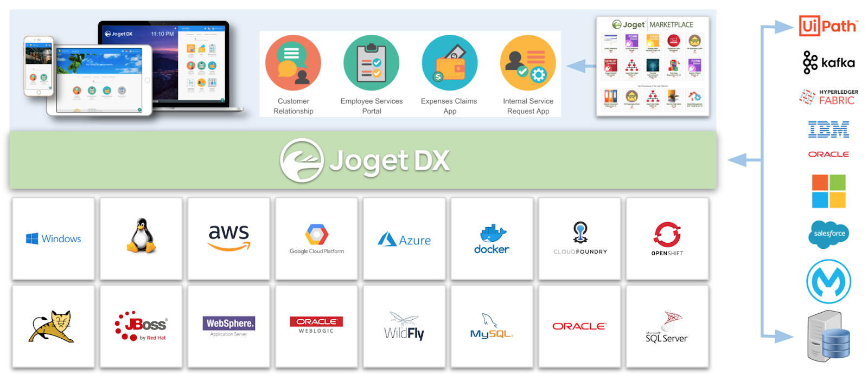868x381 pixels.
Task: Select the tablet device mockup
Action: (x=99, y=80)
